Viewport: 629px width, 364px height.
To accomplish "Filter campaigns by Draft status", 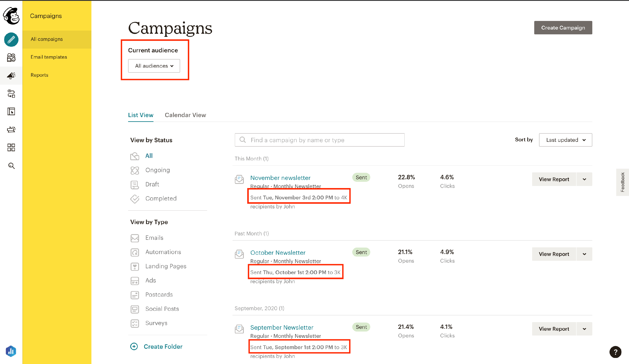I will click(x=152, y=184).
